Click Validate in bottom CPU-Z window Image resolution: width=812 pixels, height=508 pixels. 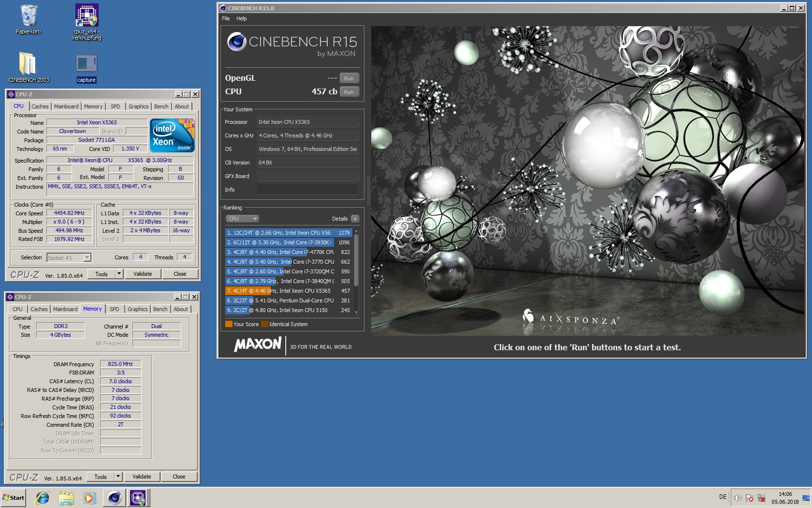click(x=142, y=477)
